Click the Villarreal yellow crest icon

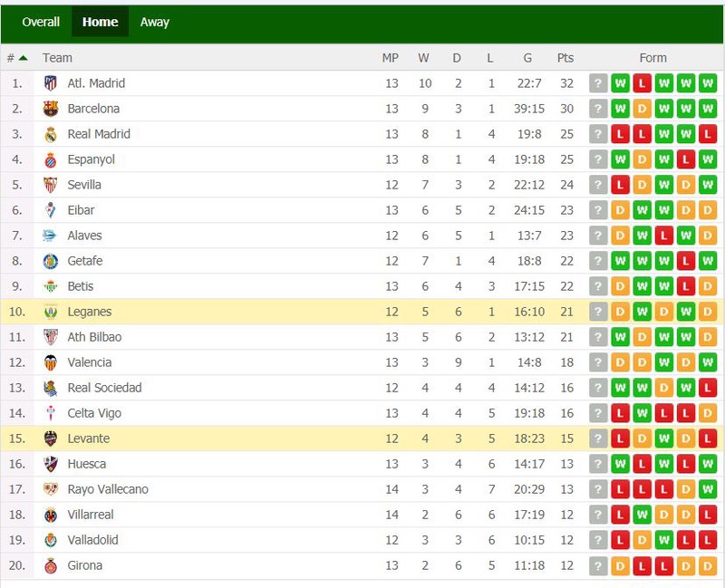(x=51, y=515)
